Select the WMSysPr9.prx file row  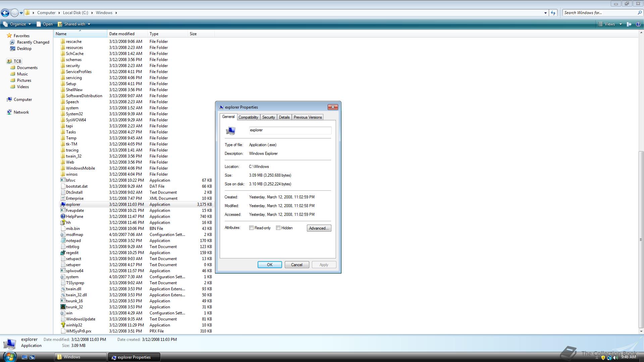click(136, 331)
